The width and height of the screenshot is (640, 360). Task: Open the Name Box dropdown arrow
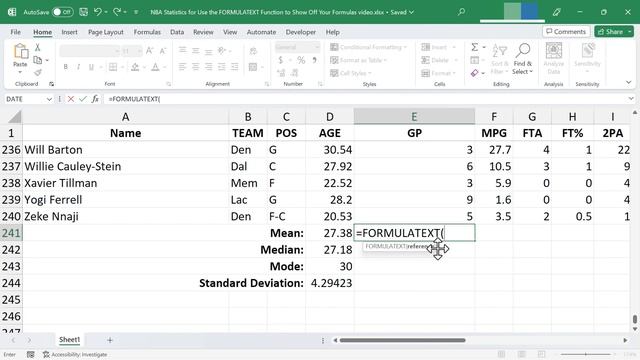49,99
